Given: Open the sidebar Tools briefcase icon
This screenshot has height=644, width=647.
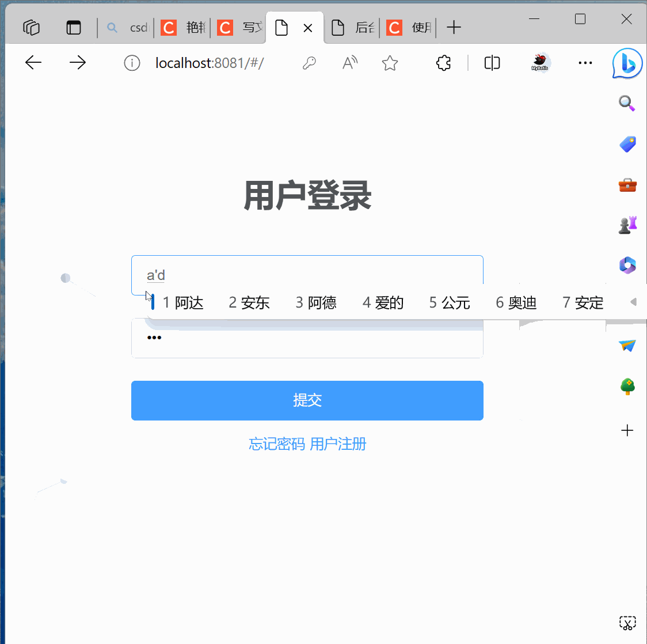Looking at the screenshot, I should tap(627, 185).
